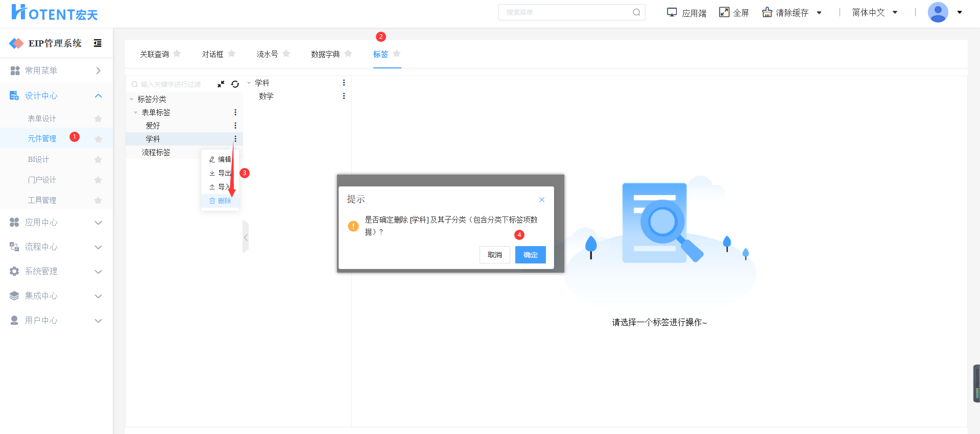Click the panel collapse handle

(246, 237)
